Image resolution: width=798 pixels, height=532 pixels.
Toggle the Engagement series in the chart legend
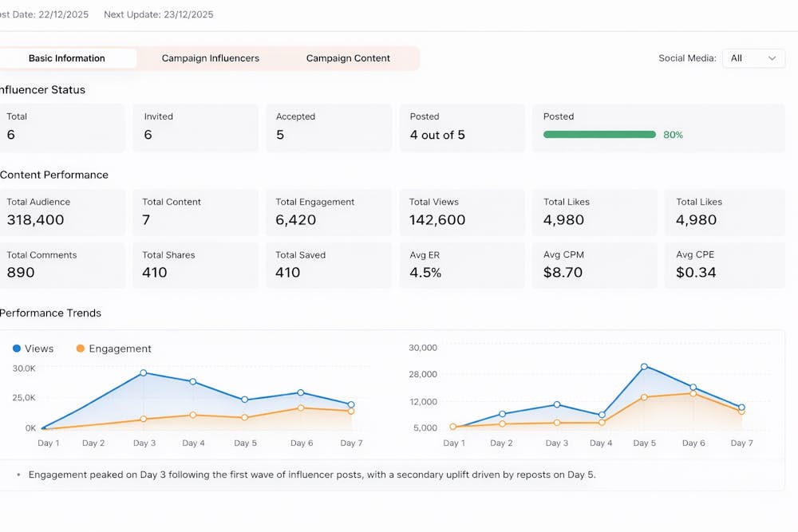click(113, 349)
